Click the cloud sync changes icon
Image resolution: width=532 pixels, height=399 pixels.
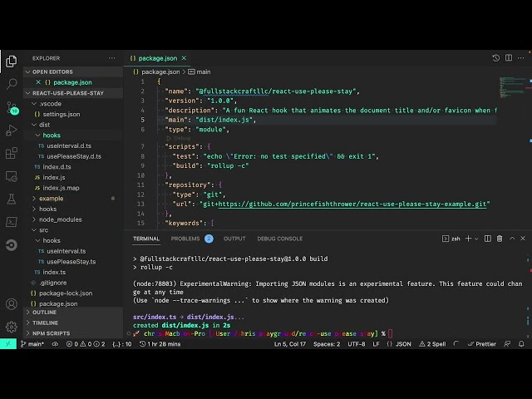55,343
